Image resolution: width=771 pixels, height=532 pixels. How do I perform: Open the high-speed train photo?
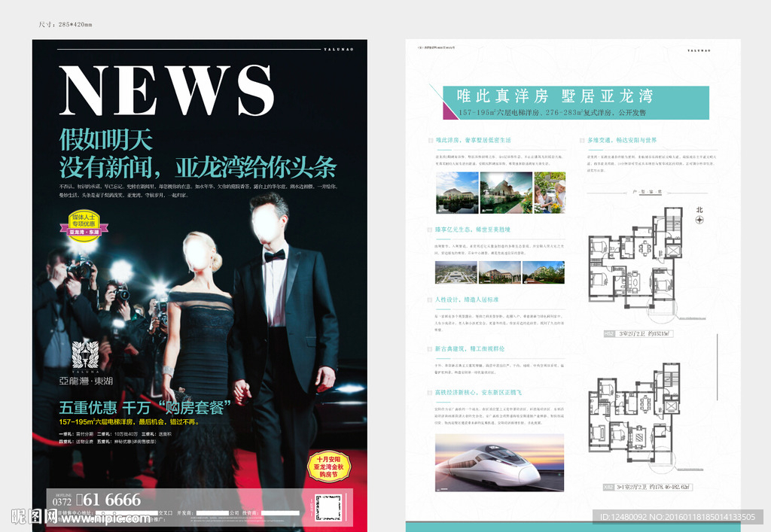[x=500, y=462]
